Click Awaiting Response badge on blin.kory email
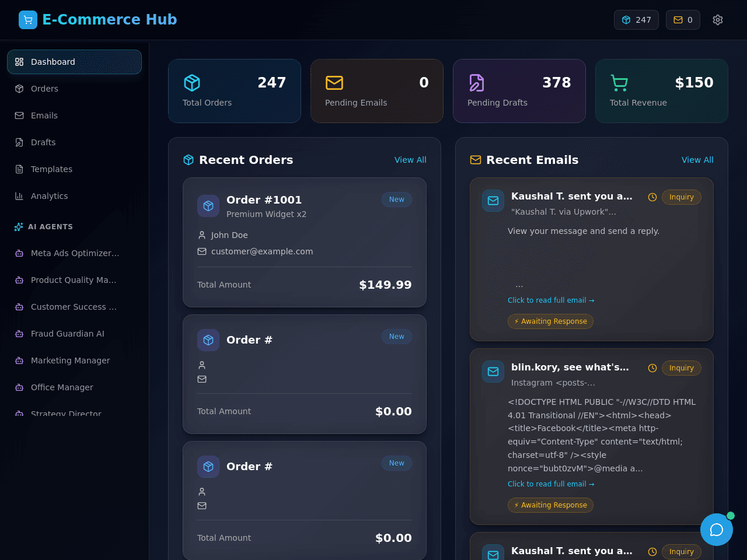 point(550,505)
